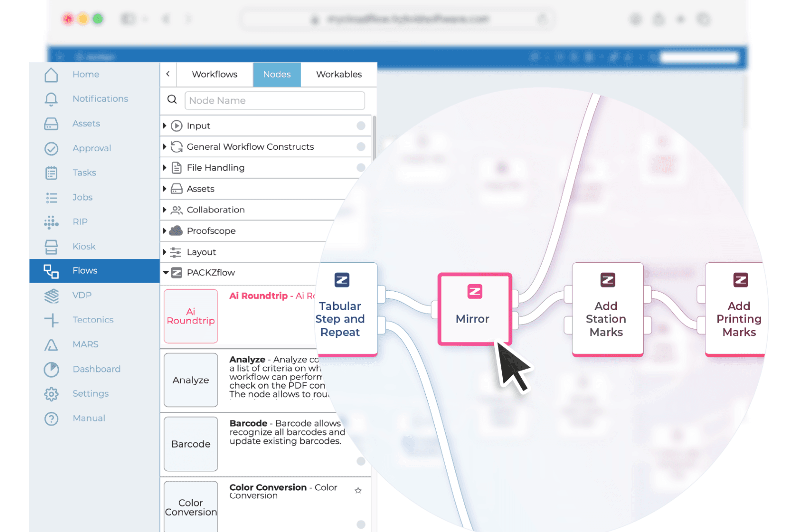Open the Tasks clipboard icon
The height and width of the screenshot is (532, 797).
[51, 173]
